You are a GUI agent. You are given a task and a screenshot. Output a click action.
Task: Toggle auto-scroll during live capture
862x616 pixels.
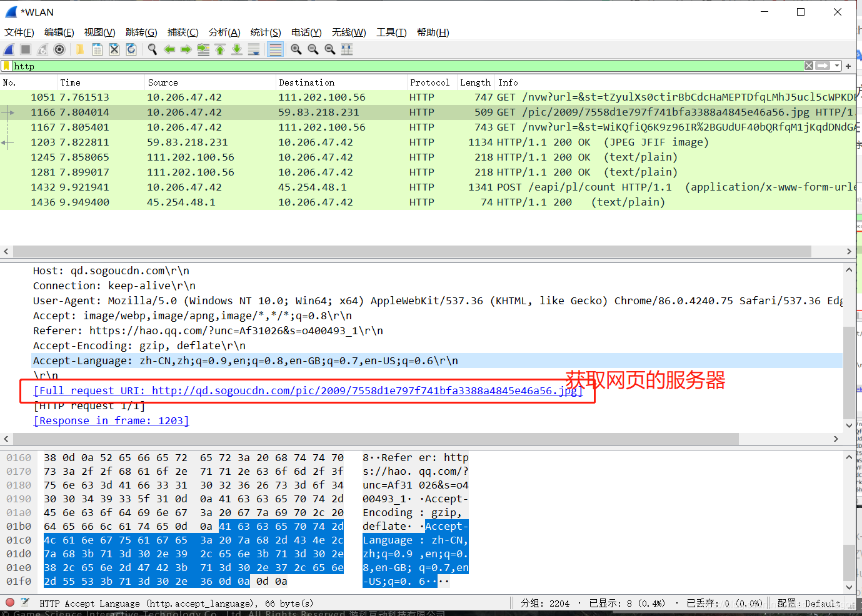[x=254, y=49]
